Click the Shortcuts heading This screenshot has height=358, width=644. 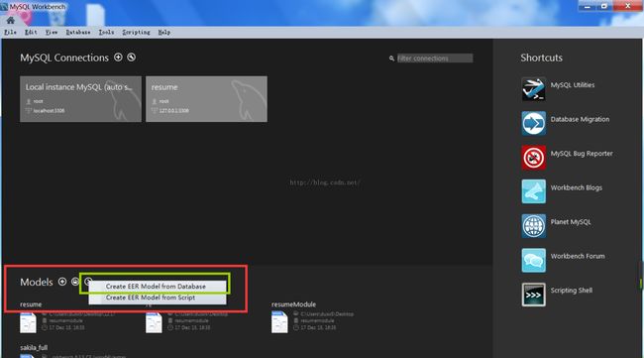point(541,58)
